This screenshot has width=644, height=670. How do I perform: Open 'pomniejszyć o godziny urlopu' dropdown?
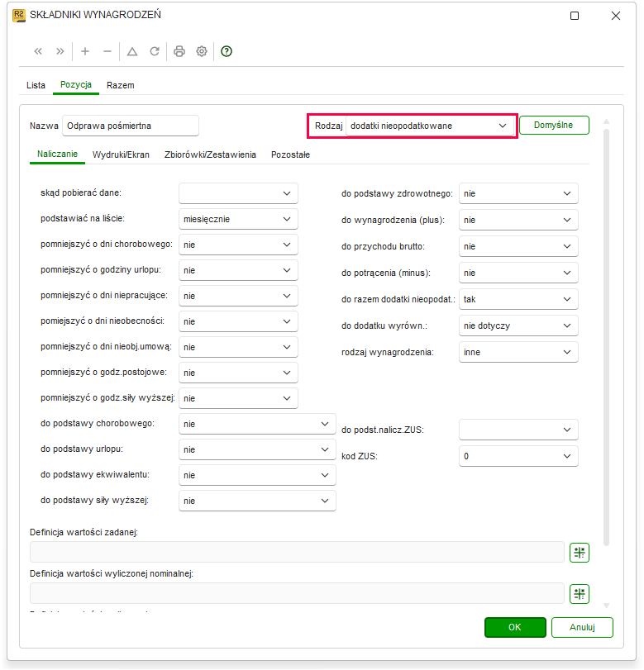(238, 270)
